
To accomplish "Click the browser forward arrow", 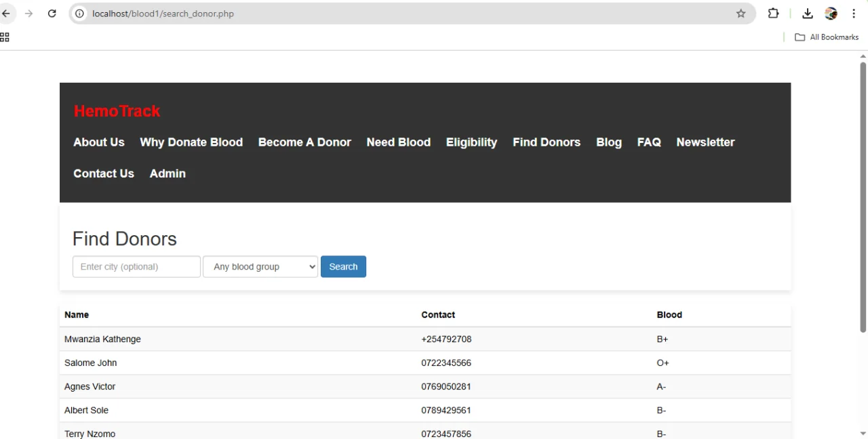I will tap(28, 14).
